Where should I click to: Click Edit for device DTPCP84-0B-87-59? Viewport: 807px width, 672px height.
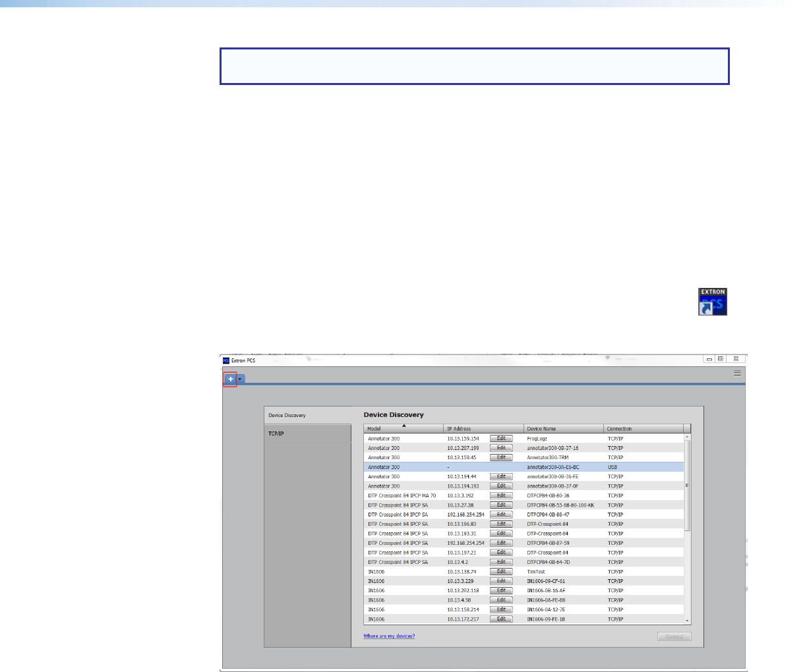501,544
